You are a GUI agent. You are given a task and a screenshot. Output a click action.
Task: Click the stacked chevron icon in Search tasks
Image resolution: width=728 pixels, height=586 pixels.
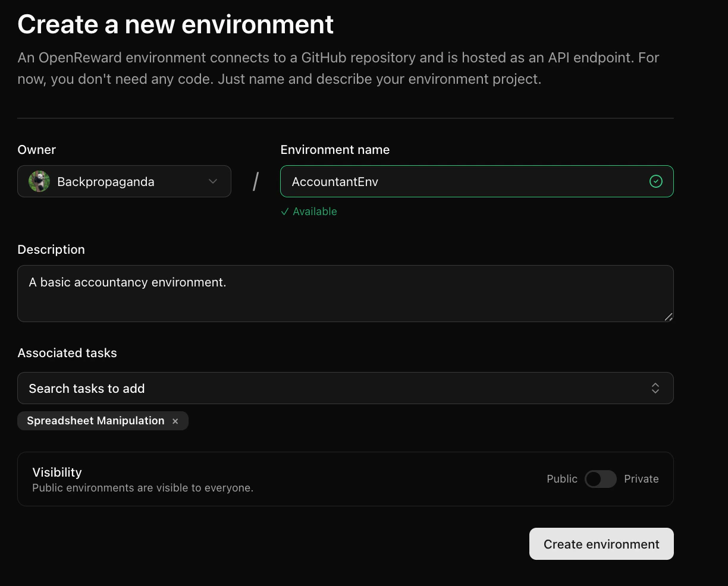coord(655,388)
